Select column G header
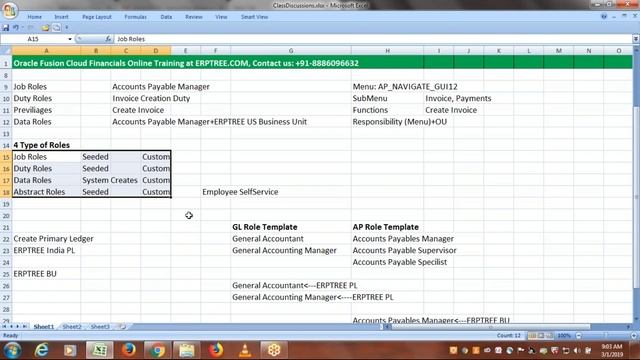 [x=291, y=51]
